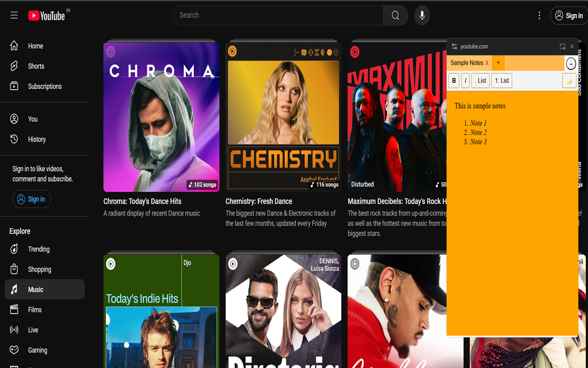
Task: Open Trending under Explore
Action: [x=45, y=249]
